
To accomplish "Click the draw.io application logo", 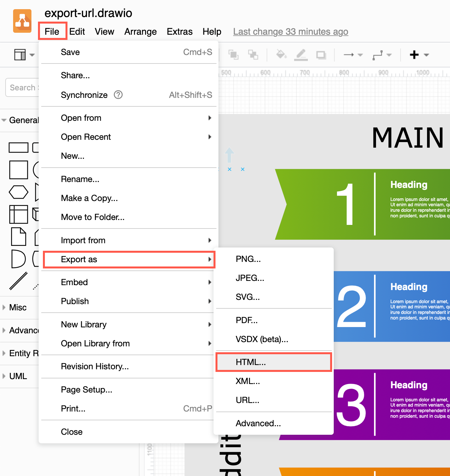I will (x=22, y=21).
